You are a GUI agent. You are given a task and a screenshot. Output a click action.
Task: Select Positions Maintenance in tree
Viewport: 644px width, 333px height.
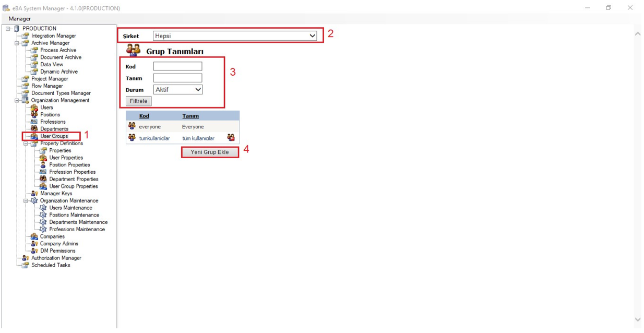click(74, 215)
